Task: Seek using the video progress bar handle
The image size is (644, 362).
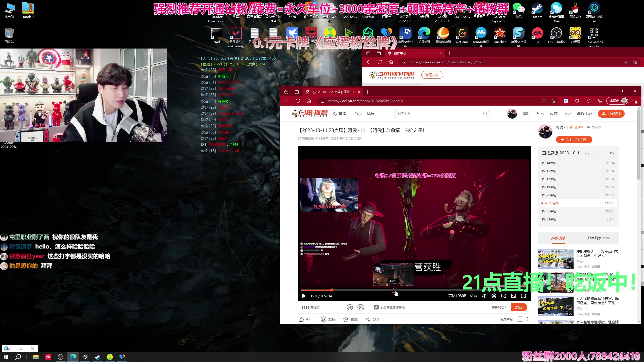Action: point(332,290)
